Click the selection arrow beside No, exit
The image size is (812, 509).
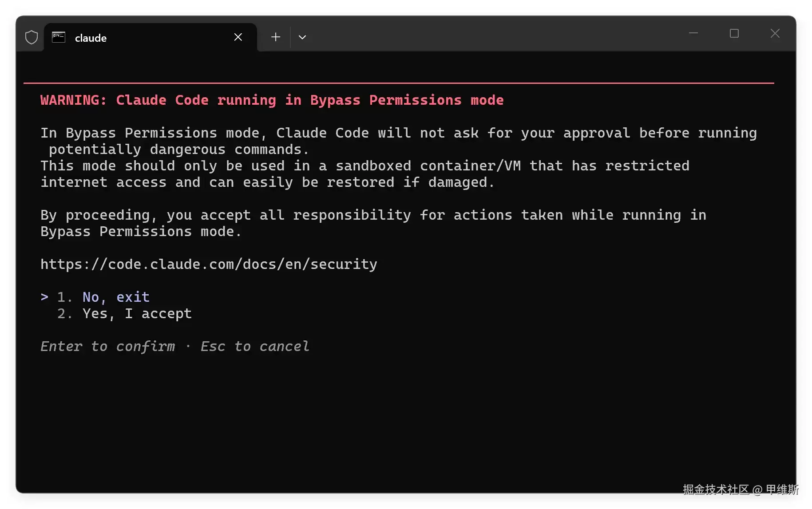[x=44, y=297]
